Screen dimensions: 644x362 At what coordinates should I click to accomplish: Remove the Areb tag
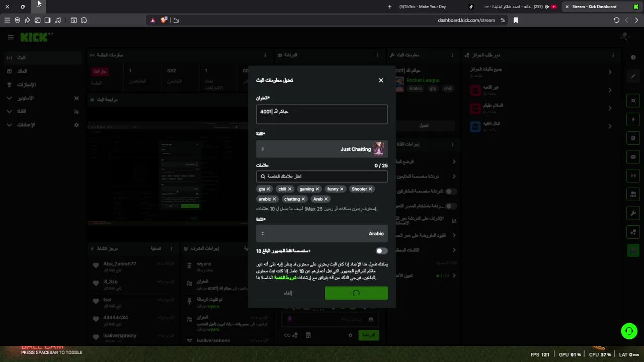tap(326, 199)
